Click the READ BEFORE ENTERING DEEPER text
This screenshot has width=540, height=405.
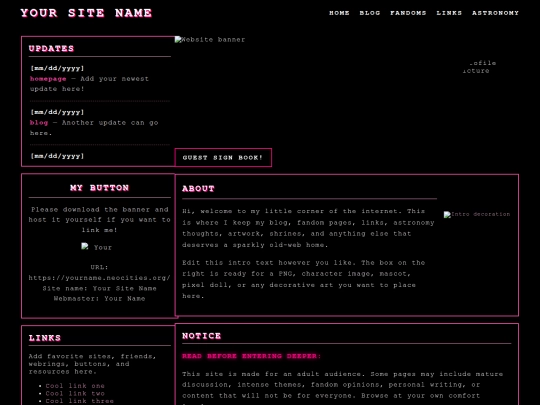251,356
